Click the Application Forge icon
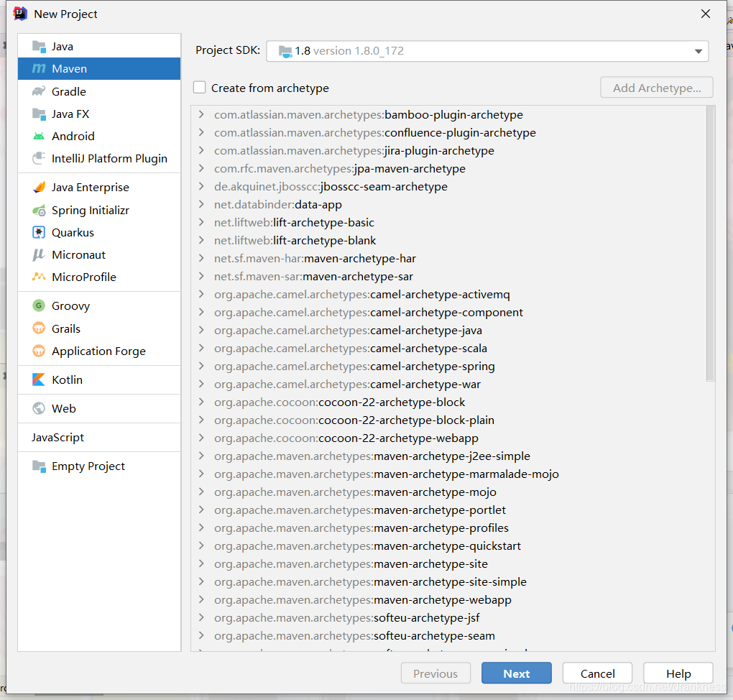The height and width of the screenshot is (700, 733). point(39,351)
